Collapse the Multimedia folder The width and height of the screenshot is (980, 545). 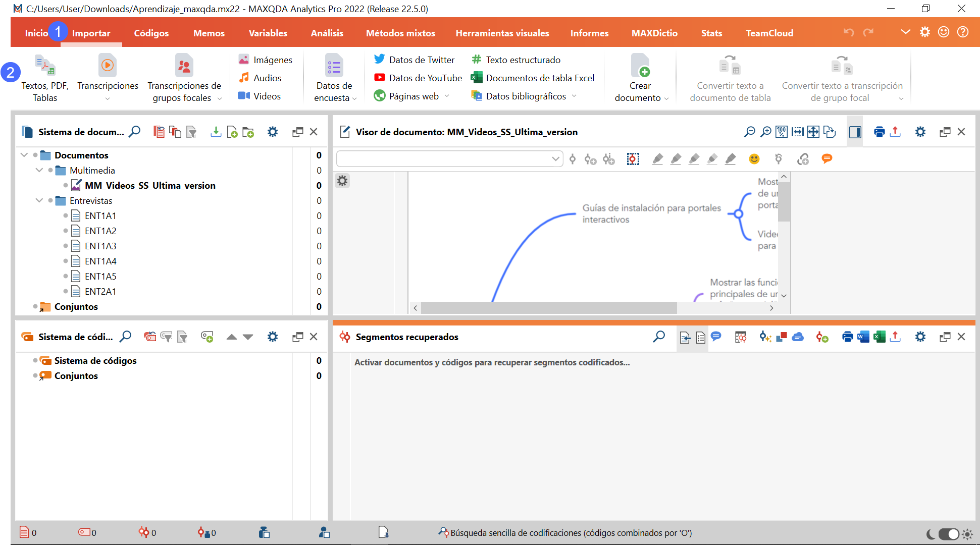pyautogui.click(x=39, y=170)
